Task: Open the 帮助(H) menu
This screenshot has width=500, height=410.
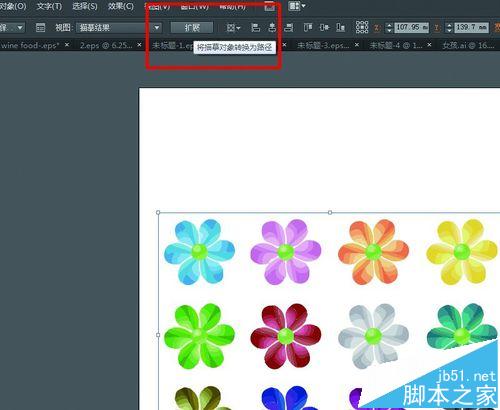Action: [x=232, y=6]
